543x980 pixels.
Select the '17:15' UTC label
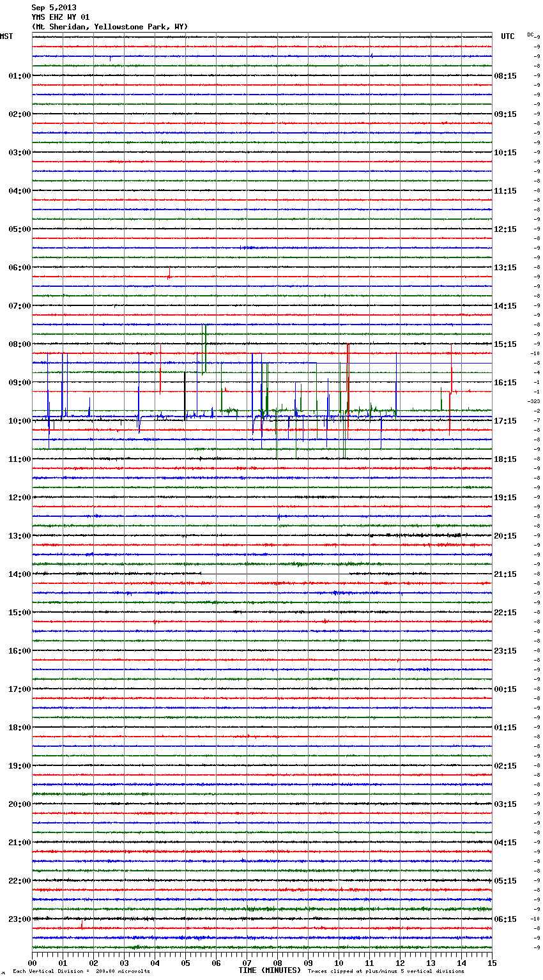(505, 421)
